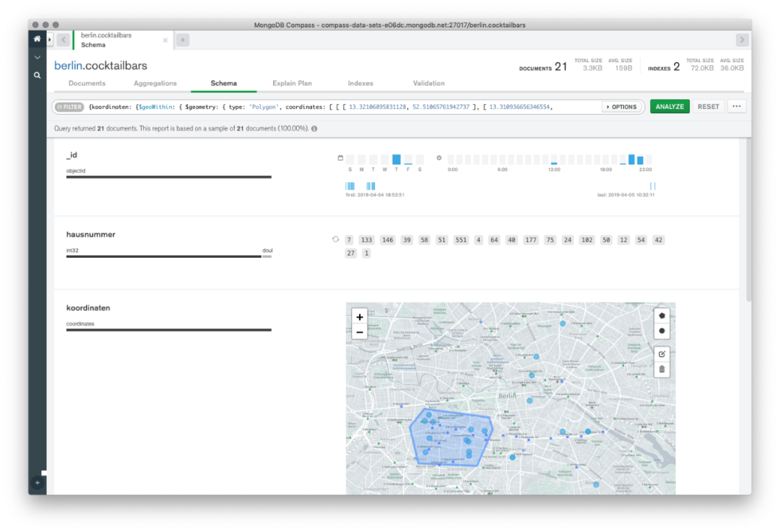Select hausnummer value 27
This screenshot has height=532, width=780.
click(351, 253)
